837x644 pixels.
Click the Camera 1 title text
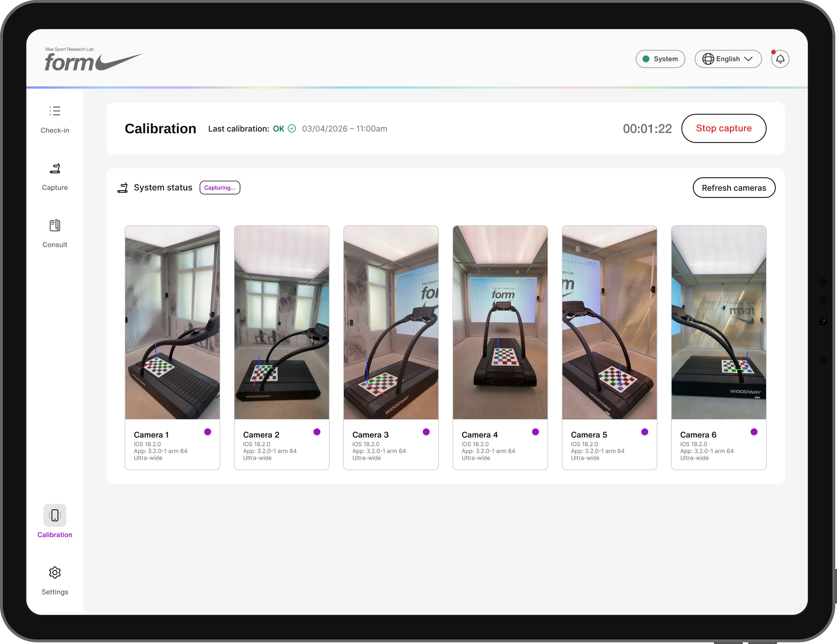[151, 435]
